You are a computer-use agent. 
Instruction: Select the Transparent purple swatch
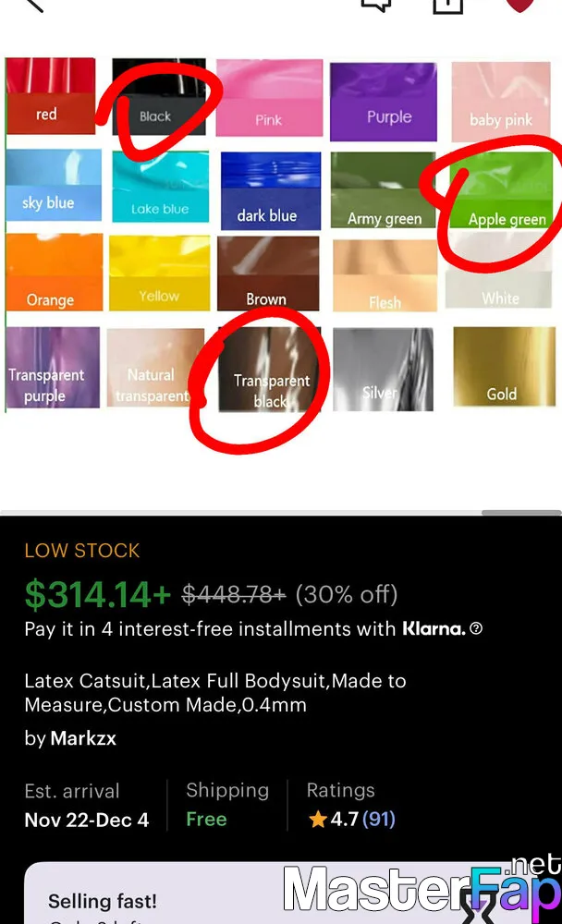(x=53, y=368)
